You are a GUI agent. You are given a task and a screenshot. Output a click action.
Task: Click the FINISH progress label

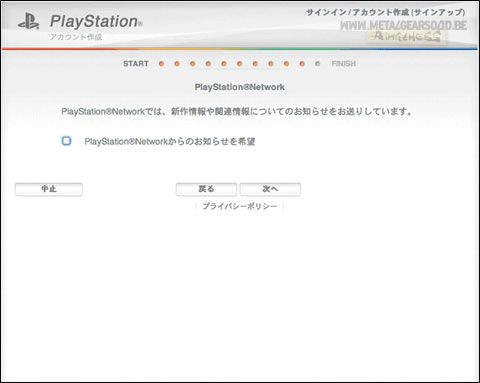coord(344,64)
